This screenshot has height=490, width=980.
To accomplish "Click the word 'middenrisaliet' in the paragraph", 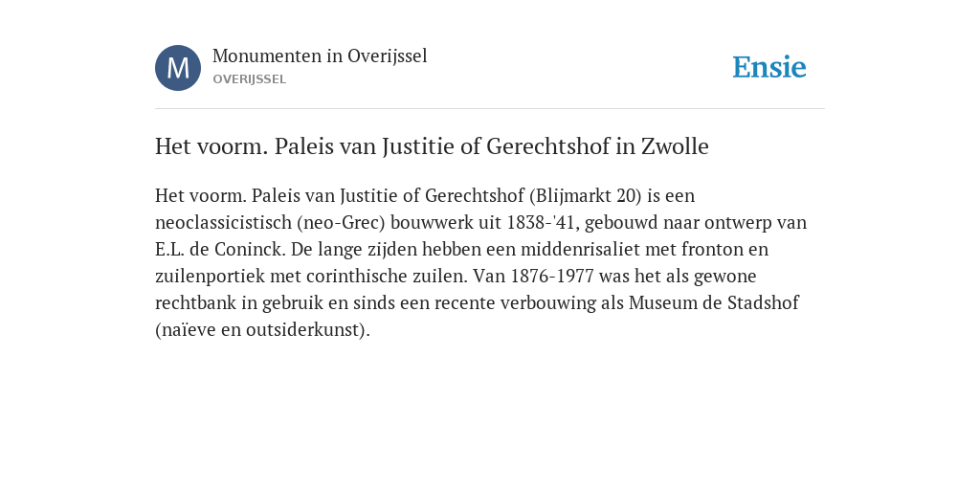I will pos(581,250).
